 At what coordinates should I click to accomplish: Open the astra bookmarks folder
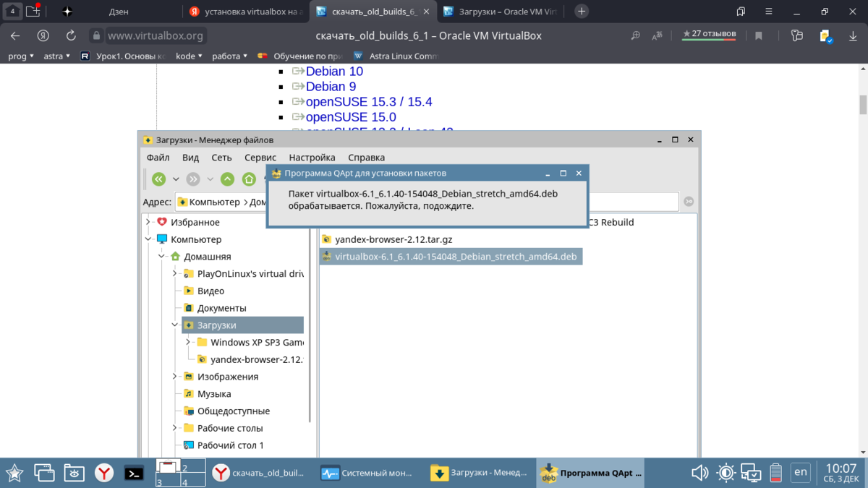(57, 56)
